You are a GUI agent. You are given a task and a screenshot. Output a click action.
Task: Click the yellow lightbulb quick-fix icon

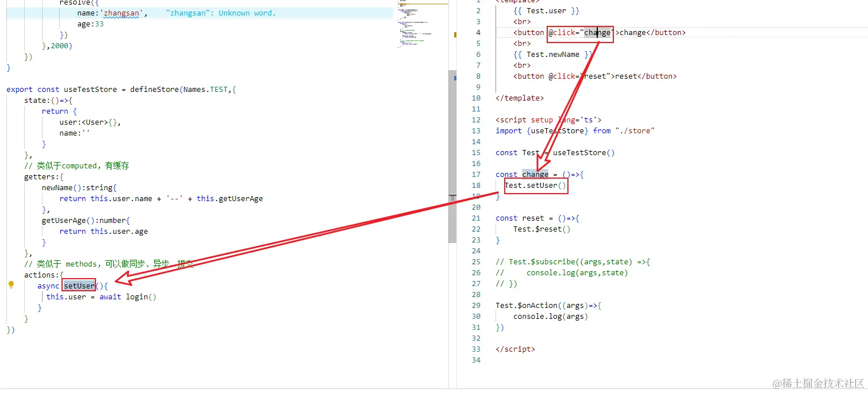point(10,284)
